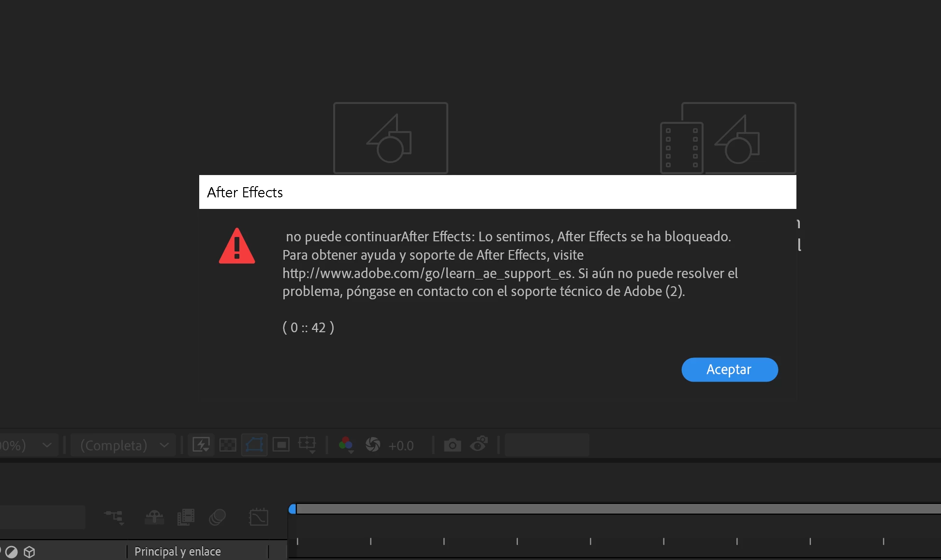Show channel and color management settings
Screen dimensions: 941x560
coord(346,445)
